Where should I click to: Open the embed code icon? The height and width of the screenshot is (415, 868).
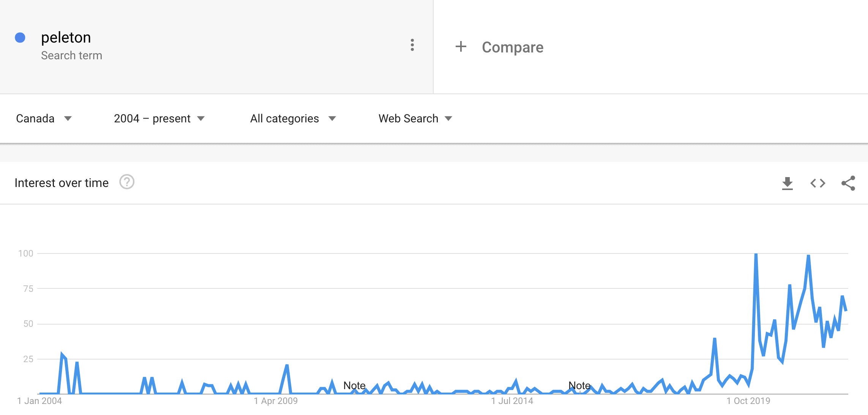(x=817, y=183)
